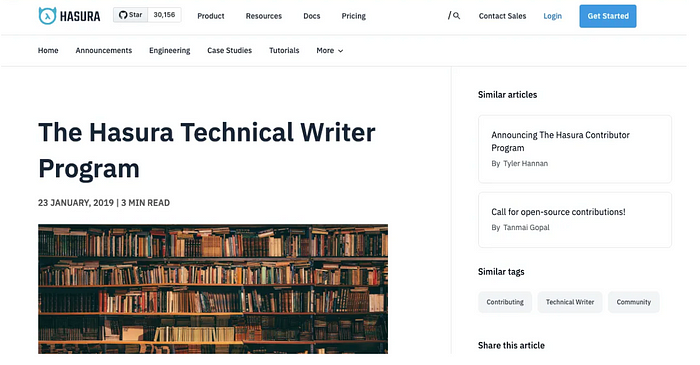Select the Community tag
The image size is (700, 365).
pos(633,302)
